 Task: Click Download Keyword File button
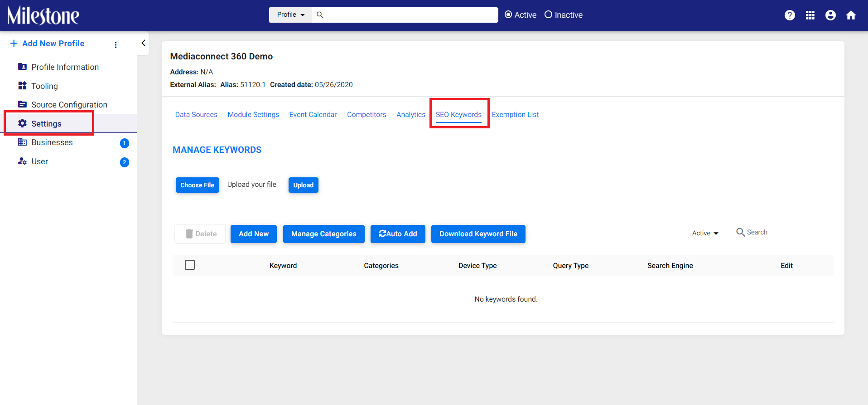(x=478, y=234)
